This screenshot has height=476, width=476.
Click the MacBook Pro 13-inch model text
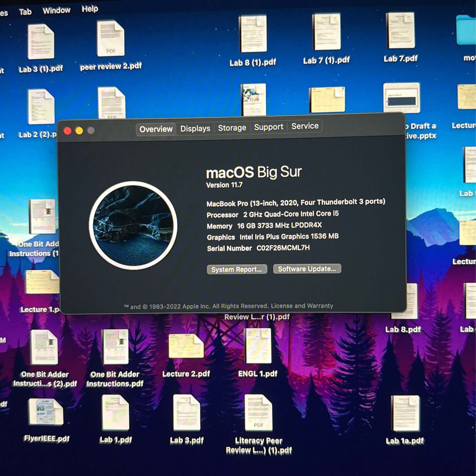pyautogui.click(x=296, y=203)
